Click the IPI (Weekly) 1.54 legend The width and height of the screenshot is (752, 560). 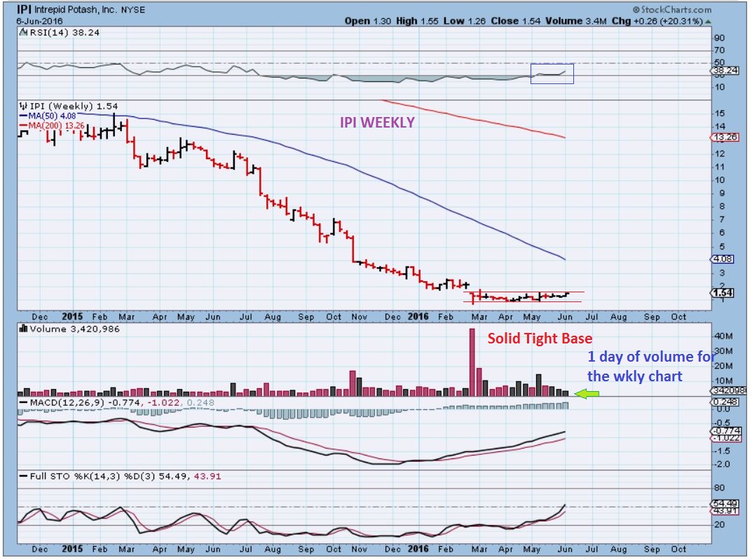click(74, 106)
